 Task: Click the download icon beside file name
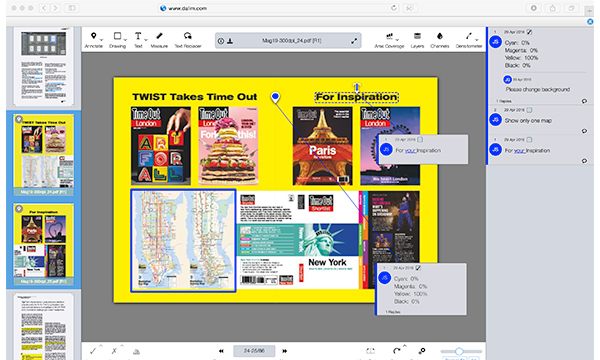click(230, 41)
